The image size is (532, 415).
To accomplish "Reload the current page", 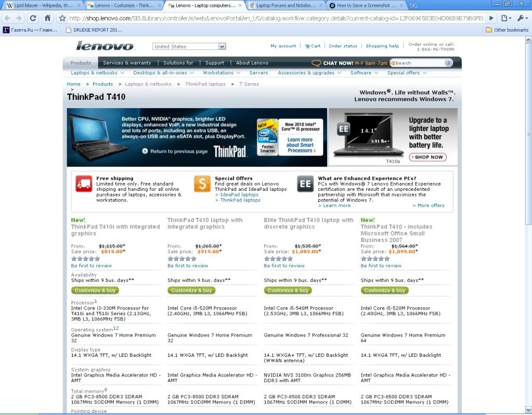I will coord(33,18).
